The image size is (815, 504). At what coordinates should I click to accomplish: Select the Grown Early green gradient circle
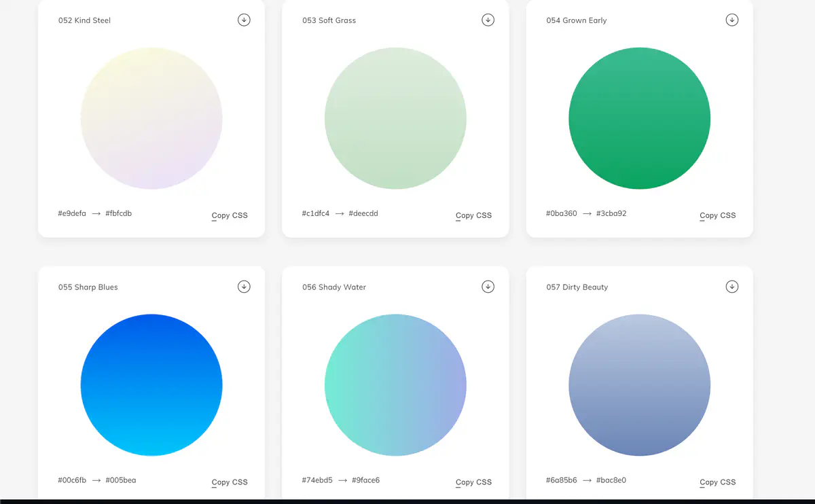[639, 118]
